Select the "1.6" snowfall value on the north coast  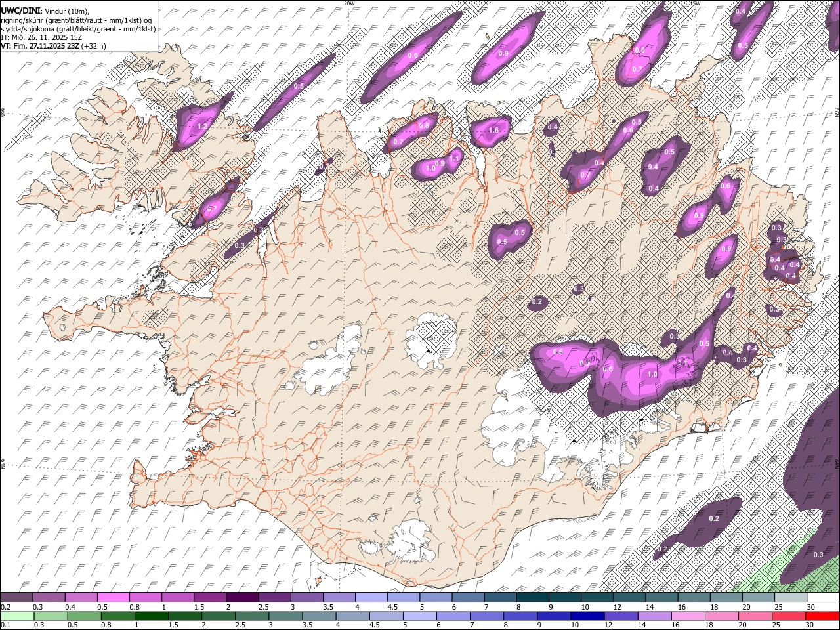494,131
